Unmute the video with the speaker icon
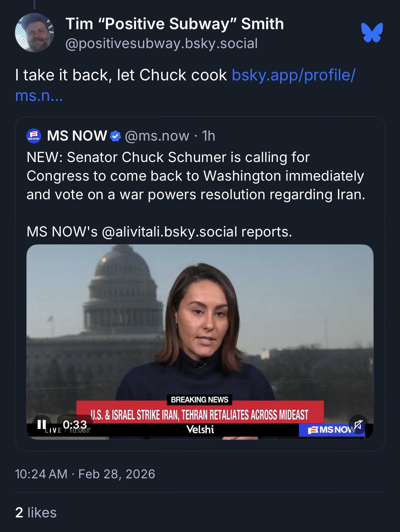Viewport: 400px width, 532px height. coord(358,424)
